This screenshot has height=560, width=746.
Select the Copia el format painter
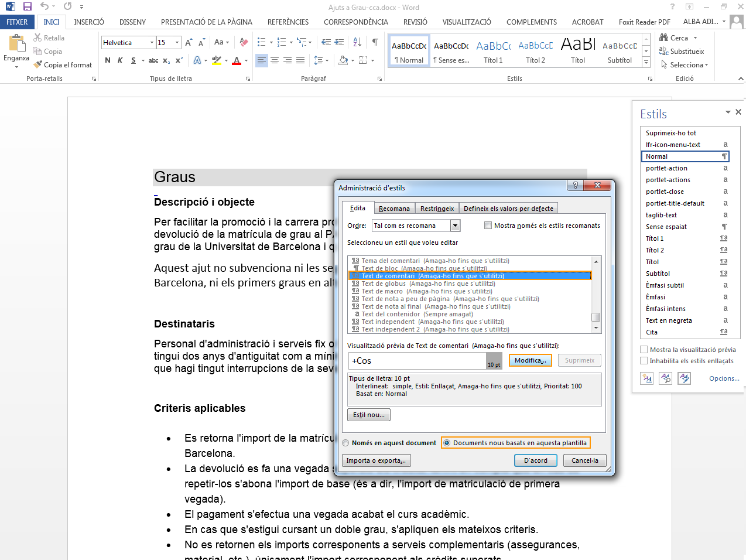point(63,65)
